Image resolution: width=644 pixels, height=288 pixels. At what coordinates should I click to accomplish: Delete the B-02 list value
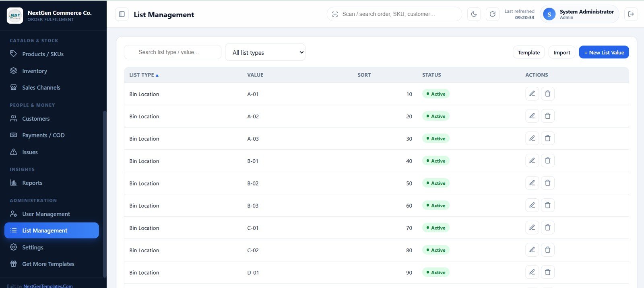pos(548,183)
